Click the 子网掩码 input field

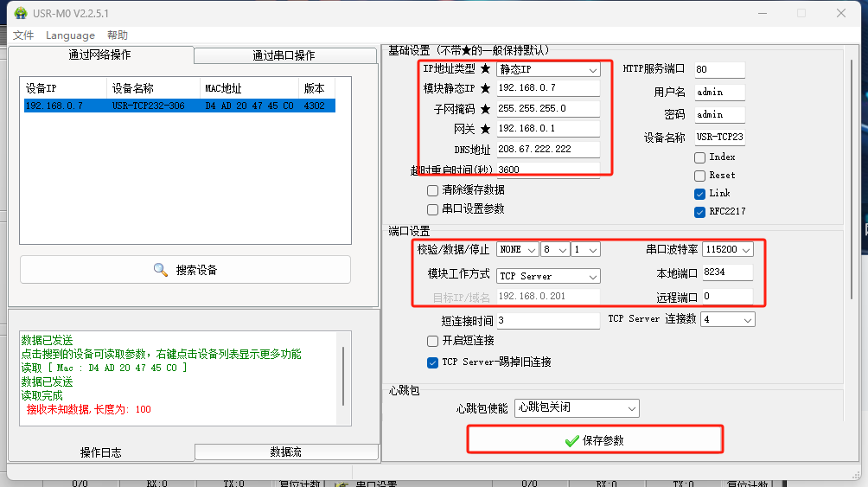pos(548,109)
